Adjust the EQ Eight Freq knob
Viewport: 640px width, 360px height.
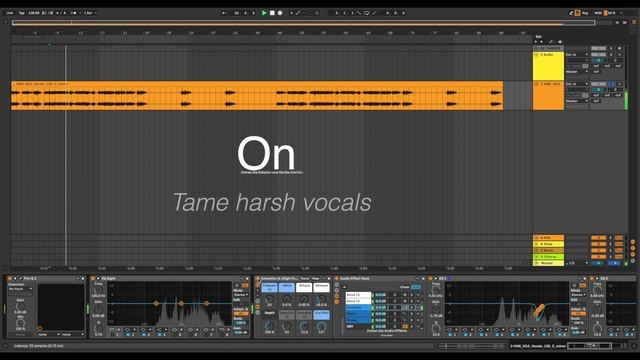[98, 290]
